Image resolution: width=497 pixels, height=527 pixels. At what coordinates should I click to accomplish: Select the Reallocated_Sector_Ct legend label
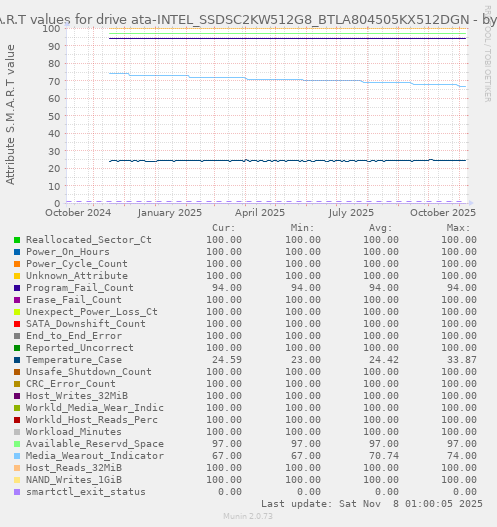pyautogui.click(x=89, y=240)
